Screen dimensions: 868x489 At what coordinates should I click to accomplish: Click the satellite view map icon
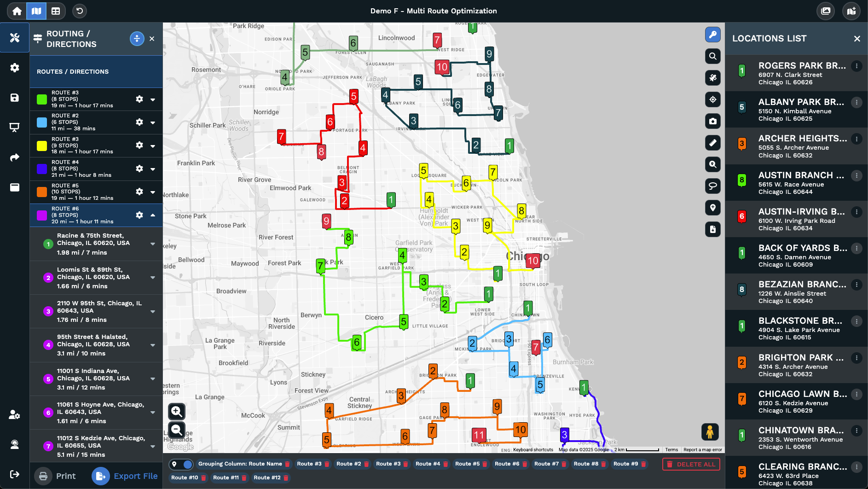tap(712, 78)
